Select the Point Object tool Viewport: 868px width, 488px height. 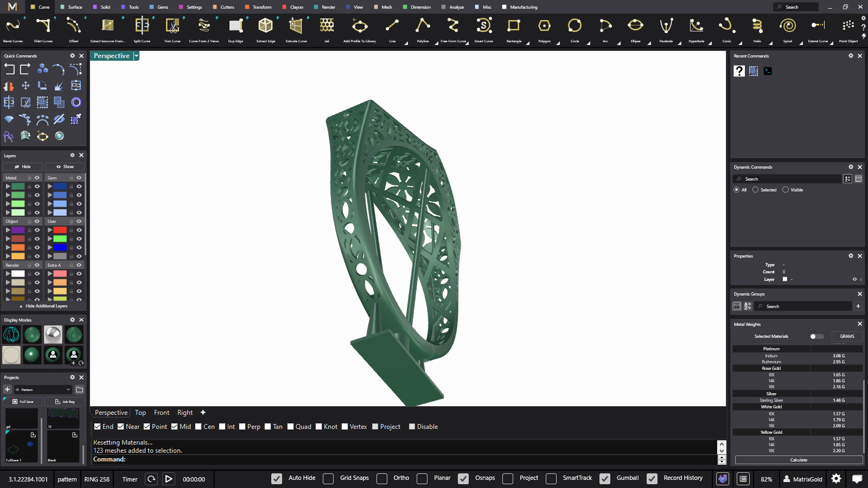tap(848, 30)
